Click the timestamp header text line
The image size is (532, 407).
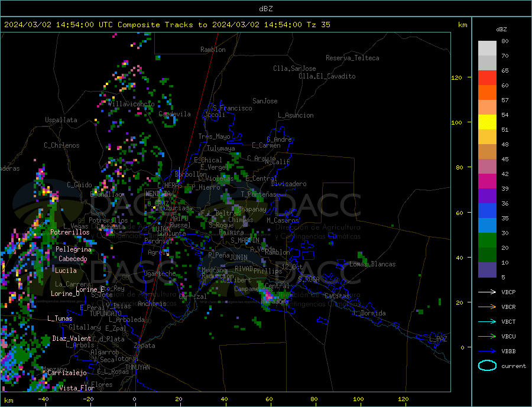pyautogui.click(x=167, y=25)
